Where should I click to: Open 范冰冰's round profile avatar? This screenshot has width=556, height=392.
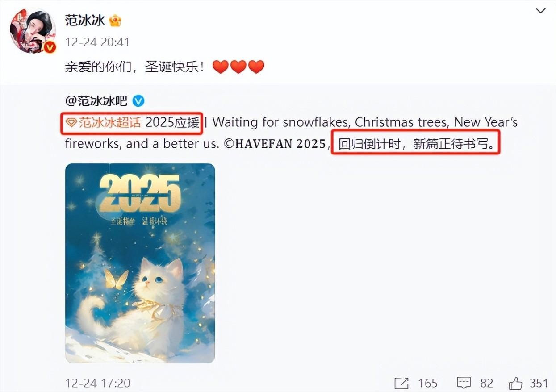coord(33,31)
